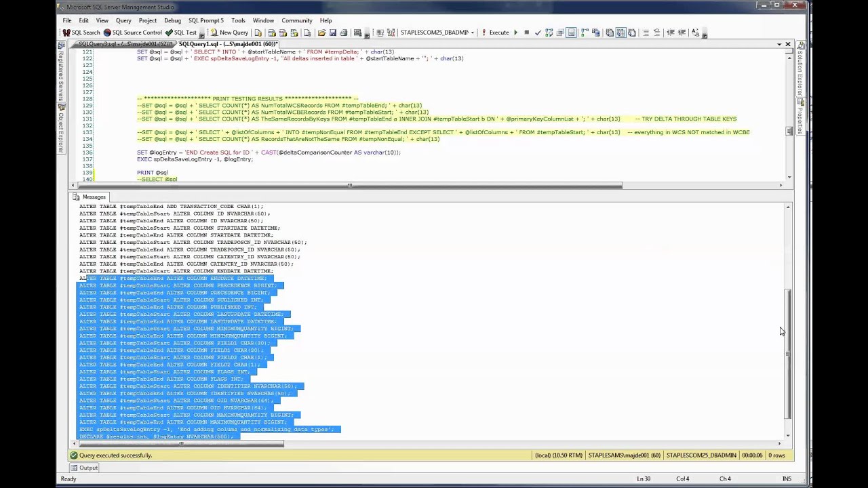Expand Solution Explorer side panel
The image size is (868, 488).
(800, 68)
